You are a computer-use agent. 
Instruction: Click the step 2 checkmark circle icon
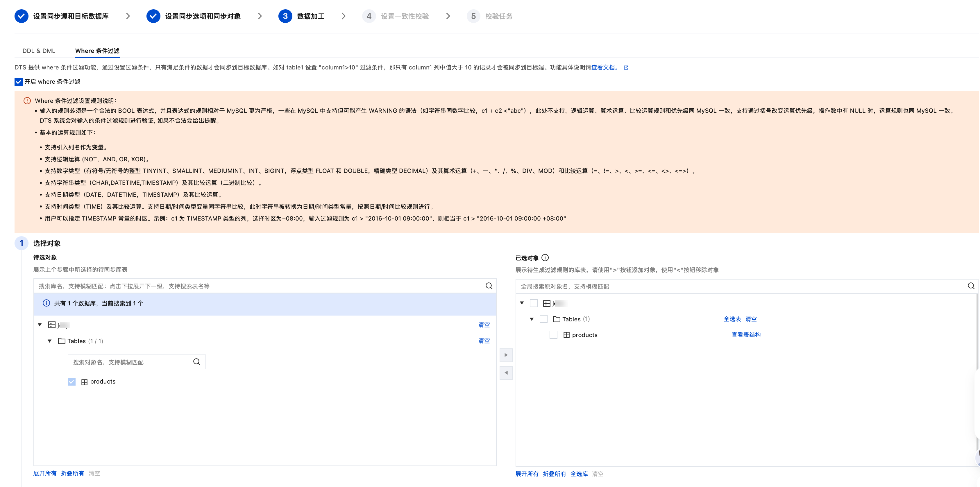tap(153, 16)
